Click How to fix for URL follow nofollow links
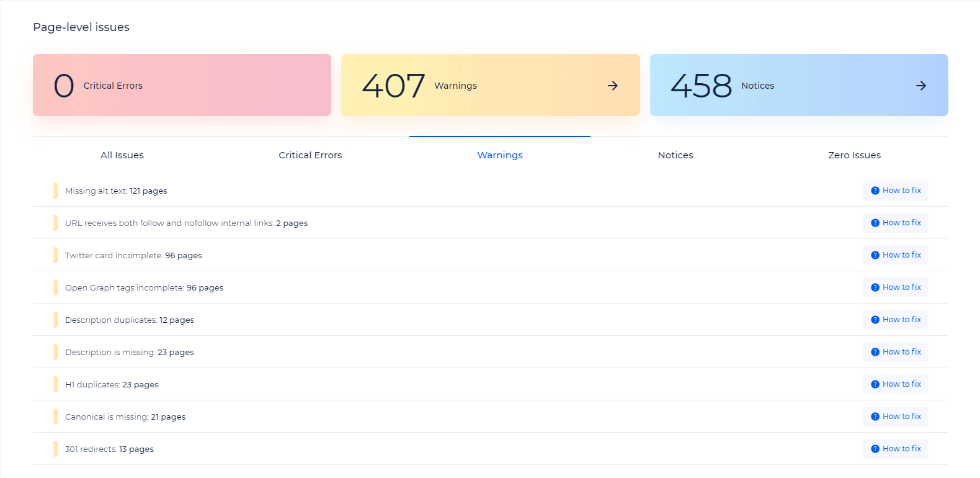This screenshot has height=478, width=980. coord(895,223)
